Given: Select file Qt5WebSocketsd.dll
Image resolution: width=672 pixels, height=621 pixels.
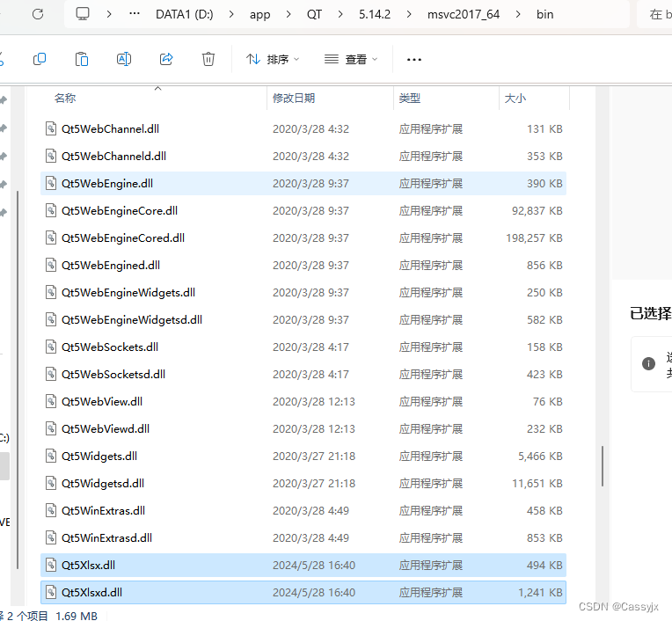Looking at the screenshot, I should click(x=303, y=374).
